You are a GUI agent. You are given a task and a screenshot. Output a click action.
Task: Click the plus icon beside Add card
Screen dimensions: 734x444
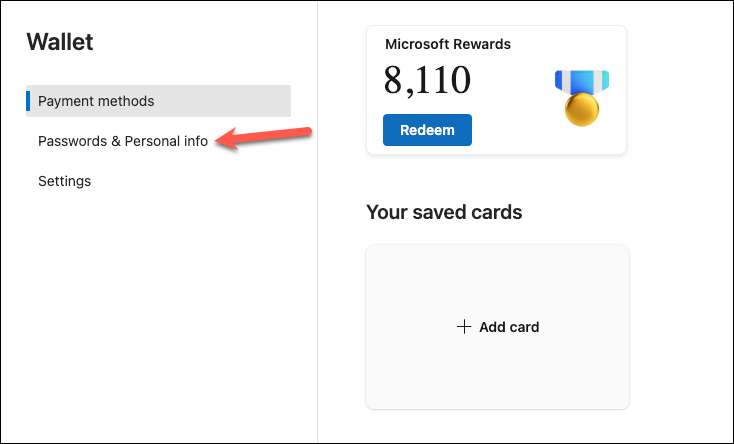[463, 327]
